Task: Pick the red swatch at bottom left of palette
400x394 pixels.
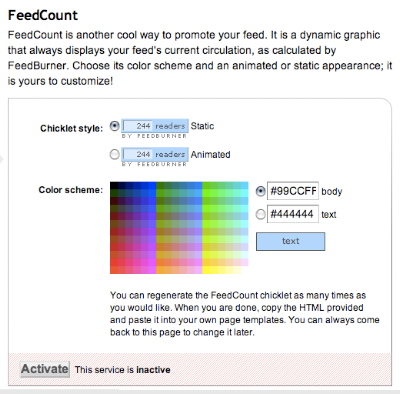Action: tap(114, 270)
